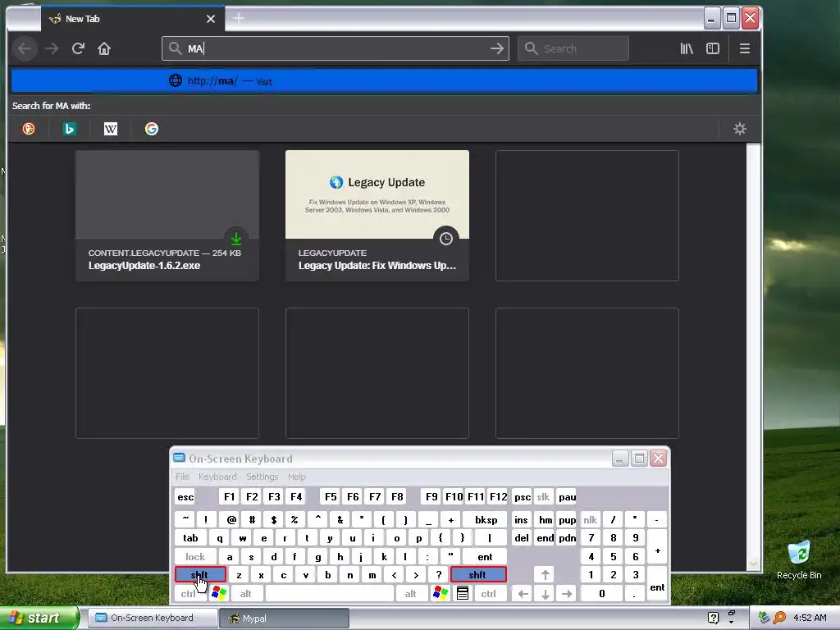Search MA with Bing icon
Screen dimensions: 840x630
(70, 129)
